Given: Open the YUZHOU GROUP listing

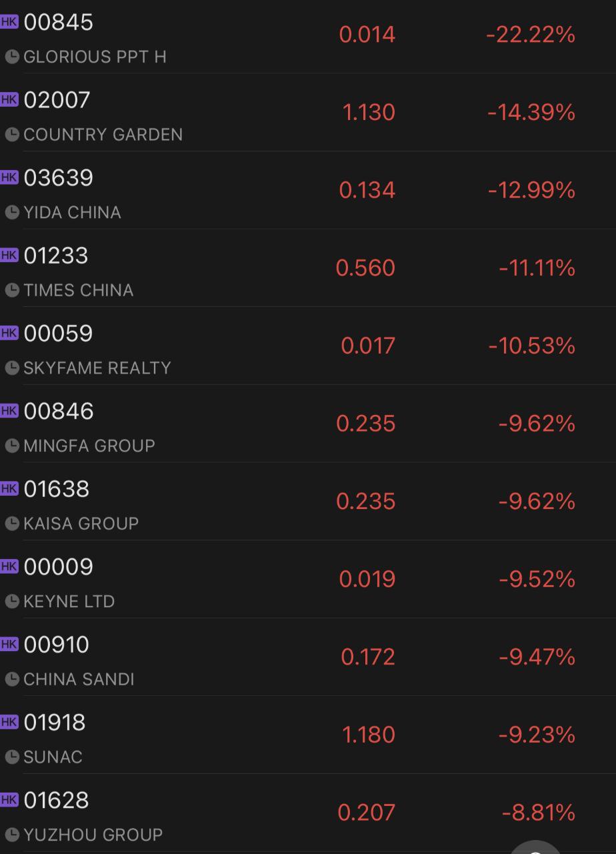Looking at the screenshot, I should 93,835.
